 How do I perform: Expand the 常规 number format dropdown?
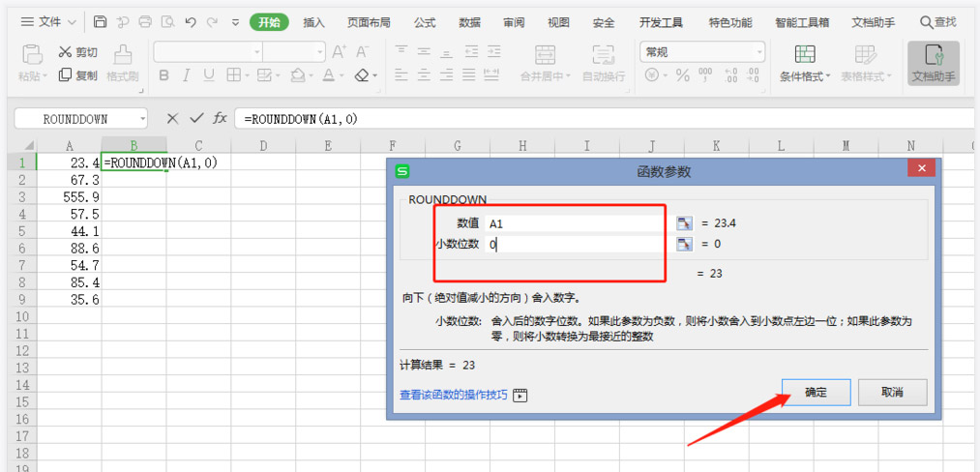point(758,52)
